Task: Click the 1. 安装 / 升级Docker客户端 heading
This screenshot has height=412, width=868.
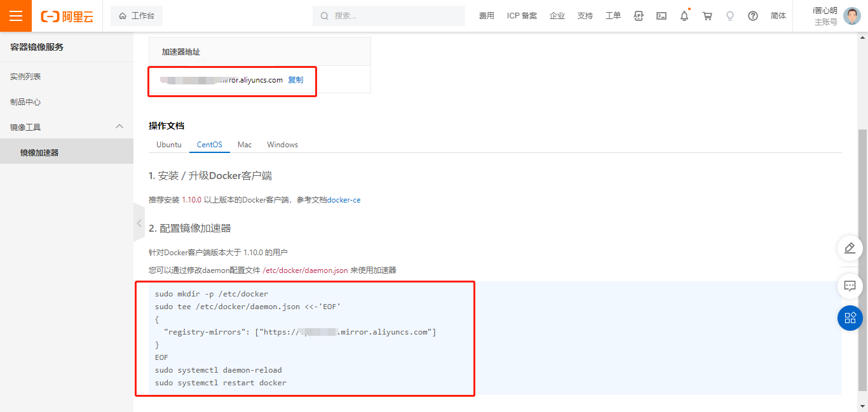Action: [x=210, y=176]
